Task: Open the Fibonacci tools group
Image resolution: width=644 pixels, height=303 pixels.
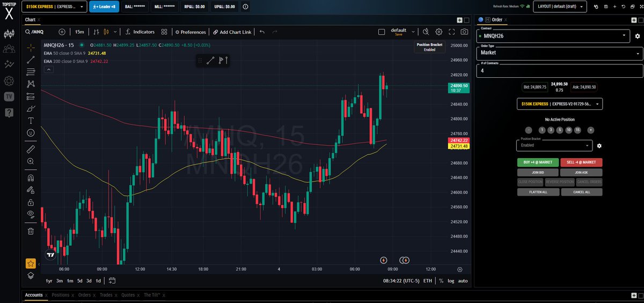Action: pos(31,71)
